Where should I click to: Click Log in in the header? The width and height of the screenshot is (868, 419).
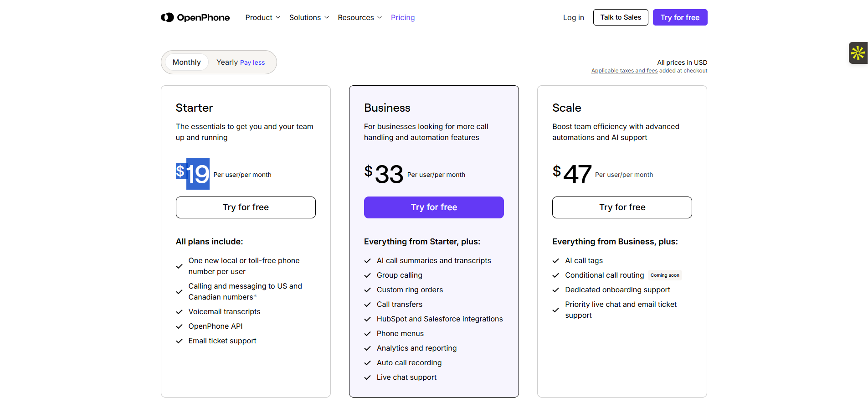573,18
